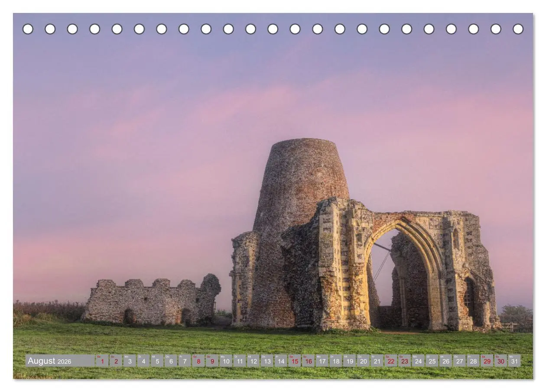Select red date 30 in the strip
Image resolution: width=546 pixels, height=392 pixels.
pyautogui.click(x=500, y=361)
